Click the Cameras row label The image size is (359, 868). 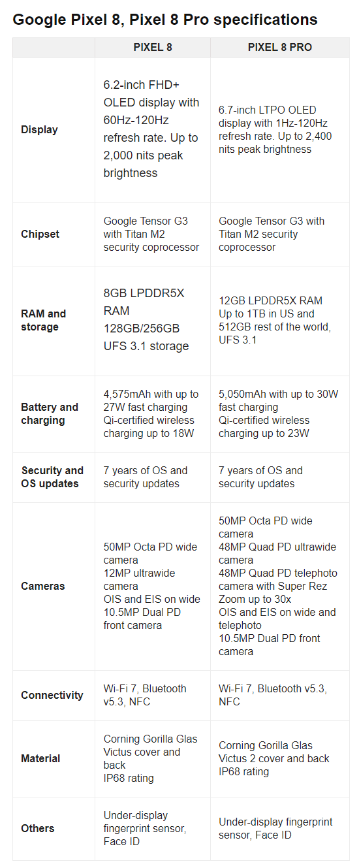pos(43,586)
